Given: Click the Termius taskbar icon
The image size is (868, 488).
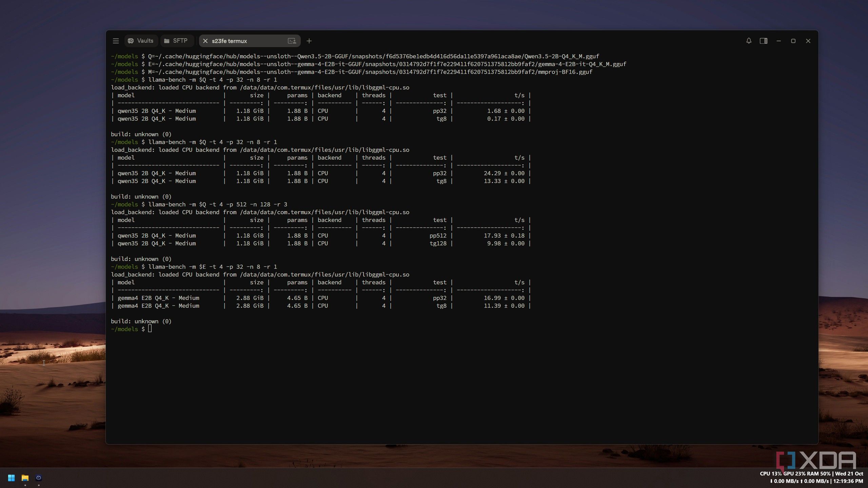Looking at the screenshot, I should pyautogui.click(x=39, y=478).
